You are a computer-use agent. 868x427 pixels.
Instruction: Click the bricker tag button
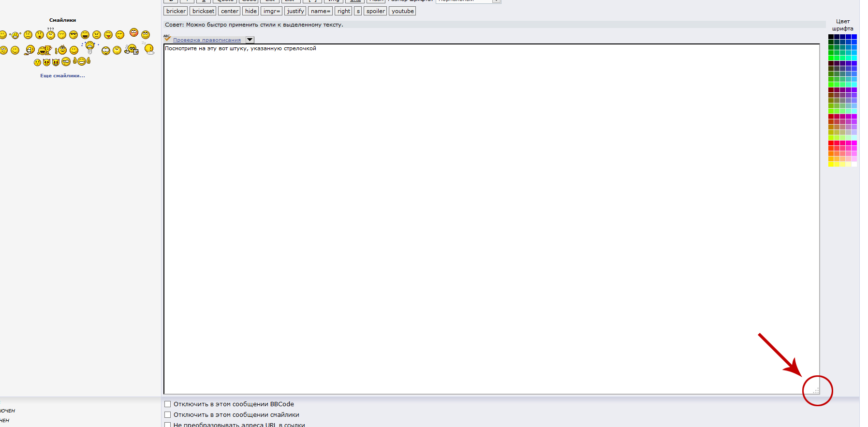coord(176,11)
